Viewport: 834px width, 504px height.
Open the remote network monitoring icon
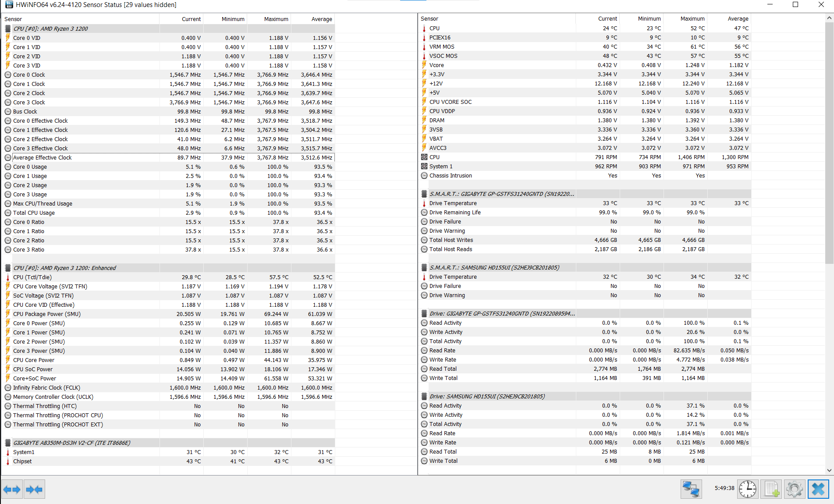pos(691,489)
